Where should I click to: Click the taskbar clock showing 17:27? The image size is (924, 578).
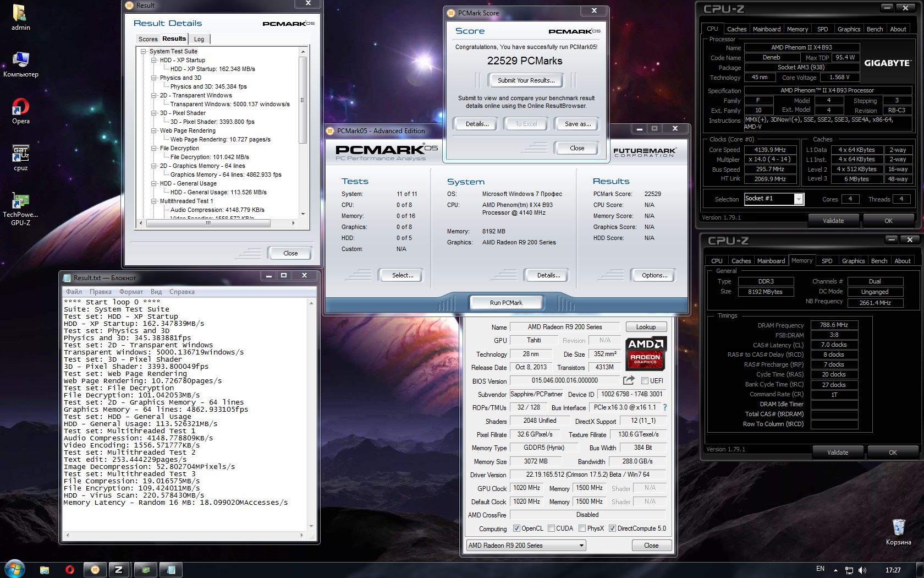[x=893, y=570]
